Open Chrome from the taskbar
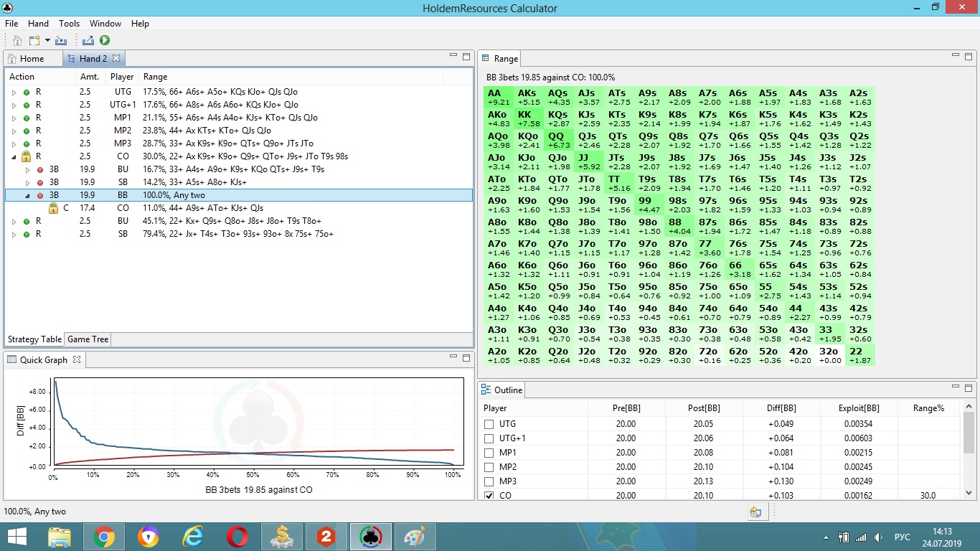This screenshot has height=551, width=980. tap(104, 537)
